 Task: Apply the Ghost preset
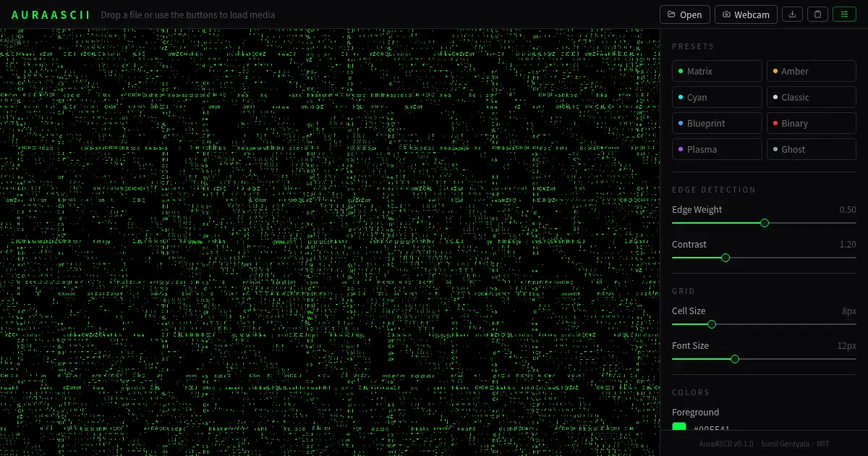pyautogui.click(x=812, y=149)
